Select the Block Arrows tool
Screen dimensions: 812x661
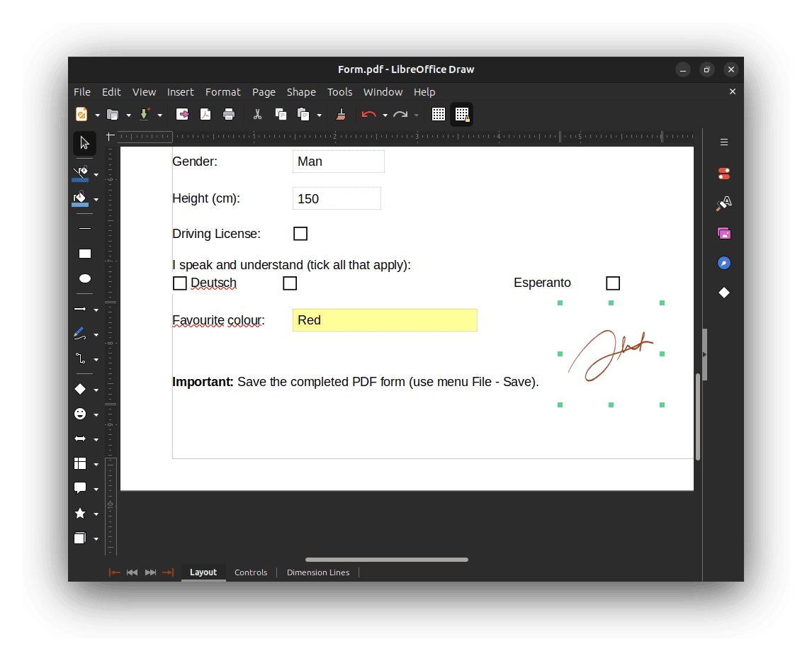[x=80, y=439]
